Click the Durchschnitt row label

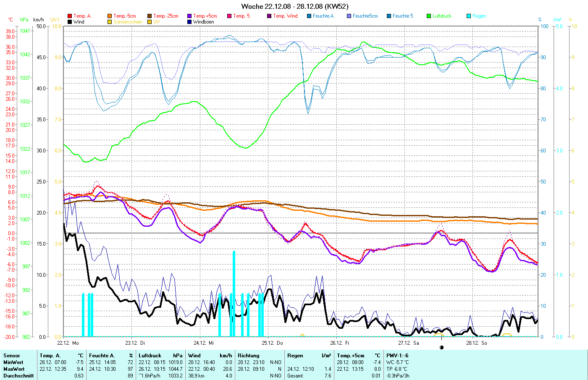coord(18,376)
